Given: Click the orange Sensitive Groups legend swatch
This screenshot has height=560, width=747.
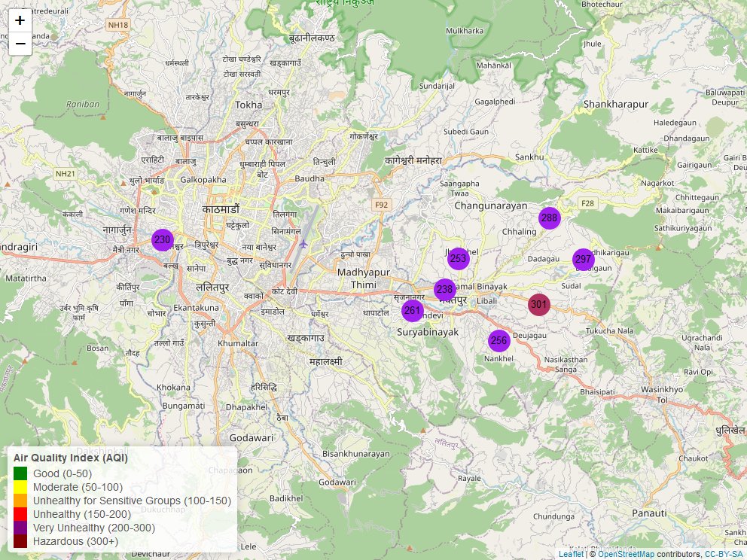Looking at the screenshot, I should tap(20, 501).
